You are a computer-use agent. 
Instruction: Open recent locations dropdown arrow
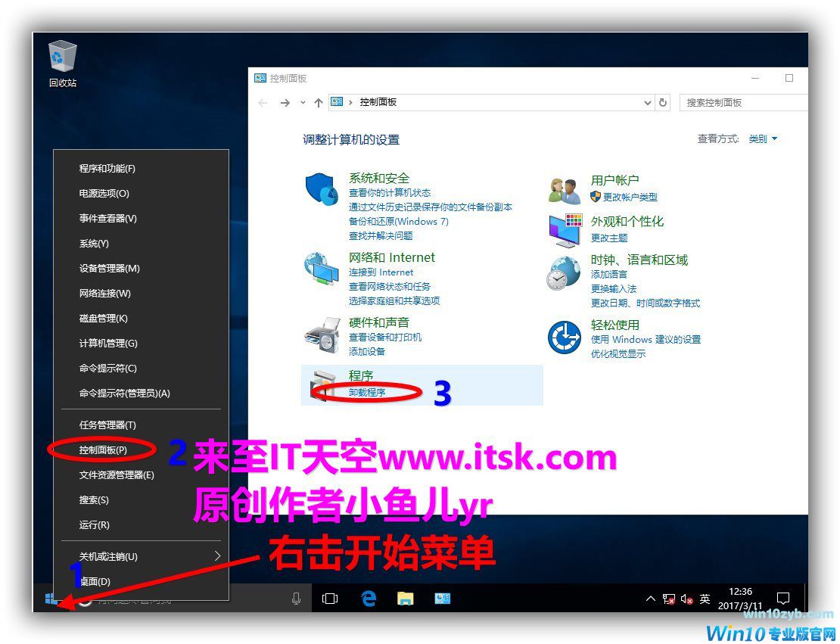coord(303,102)
